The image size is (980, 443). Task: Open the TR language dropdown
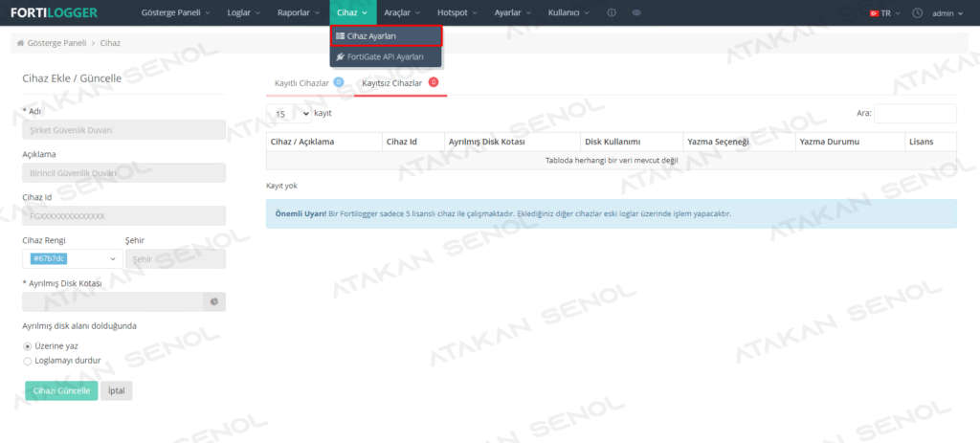(885, 12)
